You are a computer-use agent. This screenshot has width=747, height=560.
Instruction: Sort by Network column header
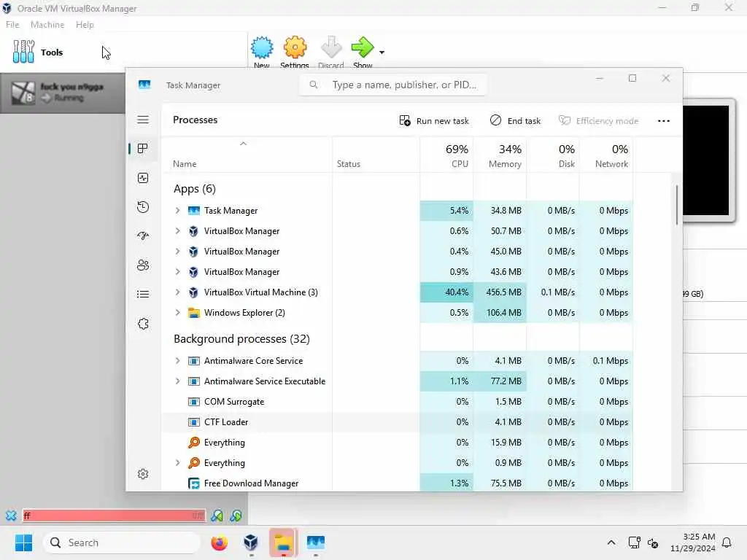pyautogui.click(x=606, y=155)
